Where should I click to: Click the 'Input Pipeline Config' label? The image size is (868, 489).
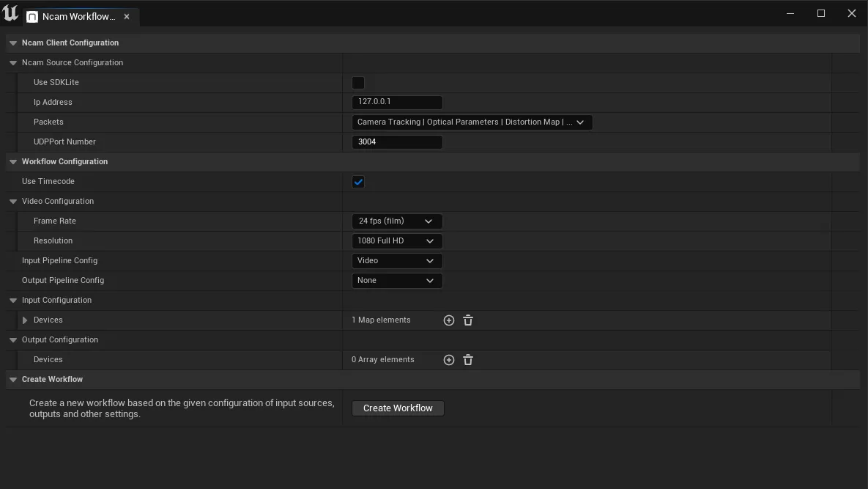coord(59,260)
